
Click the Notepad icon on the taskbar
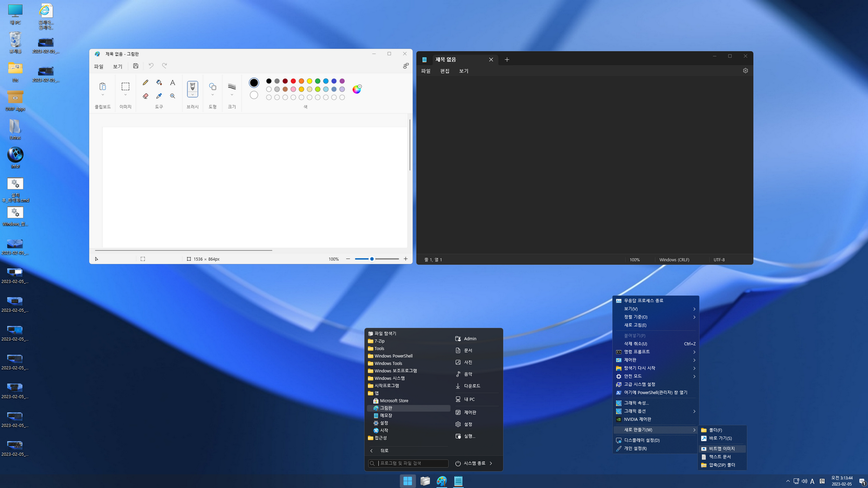[x=459, y=481]
